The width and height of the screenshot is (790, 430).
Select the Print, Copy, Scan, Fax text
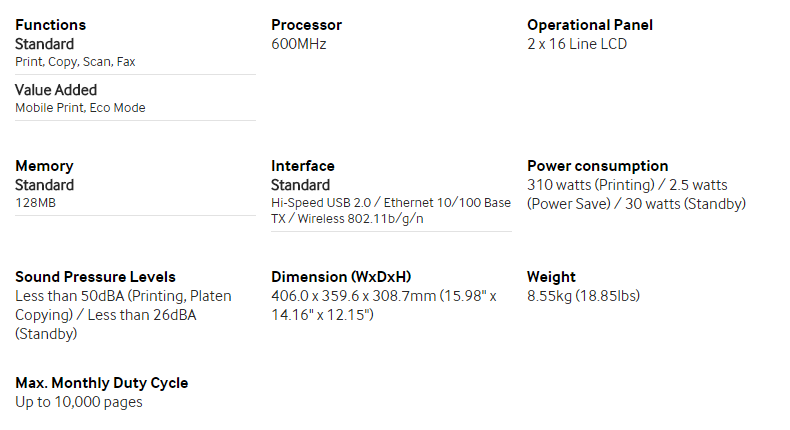(x=75, y=62)
